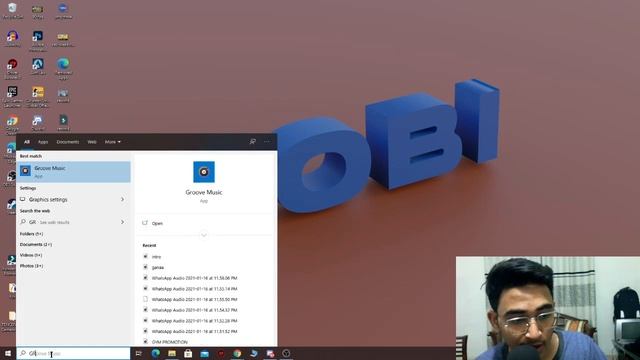The image size is (640, 360).
Task: Open Microsoft Store from the taskbar
Action: (188, 353)
